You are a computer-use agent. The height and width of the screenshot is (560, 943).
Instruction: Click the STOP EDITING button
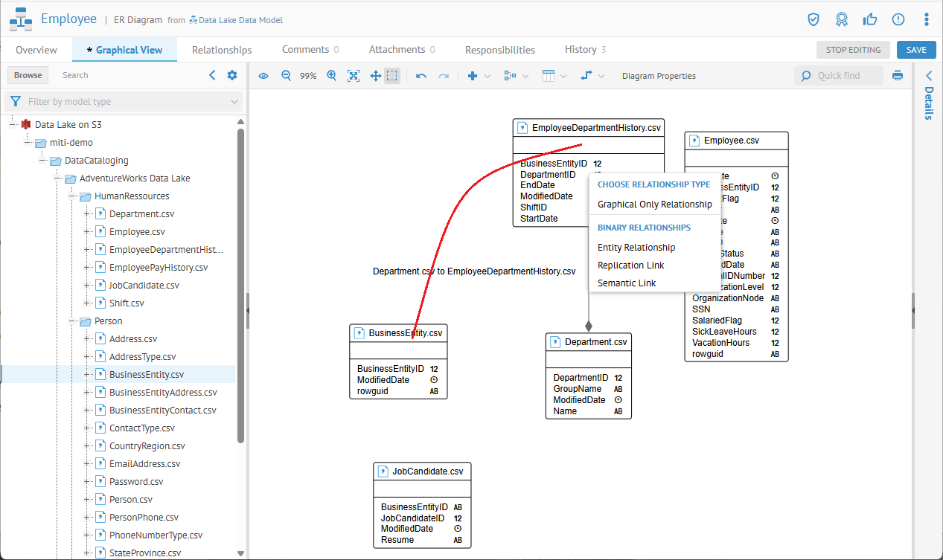(853, 50)
